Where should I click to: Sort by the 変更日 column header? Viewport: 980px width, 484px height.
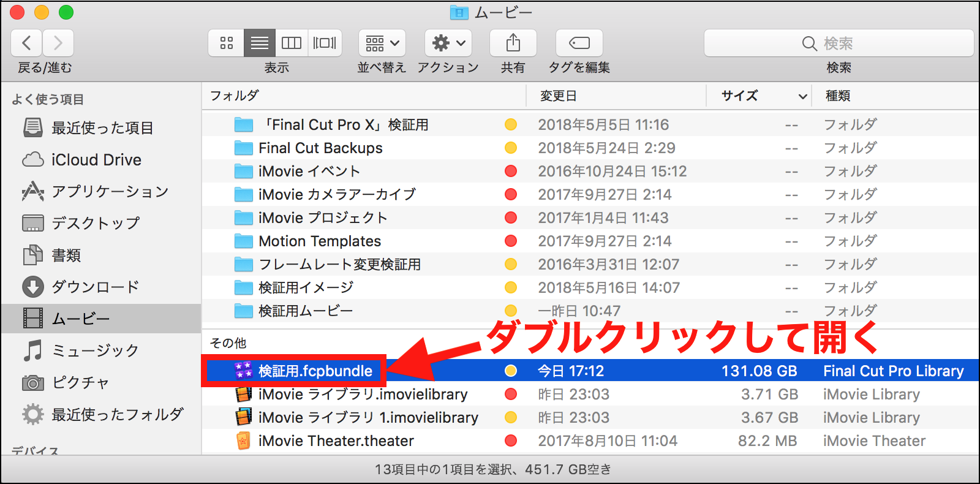(616, 96)
